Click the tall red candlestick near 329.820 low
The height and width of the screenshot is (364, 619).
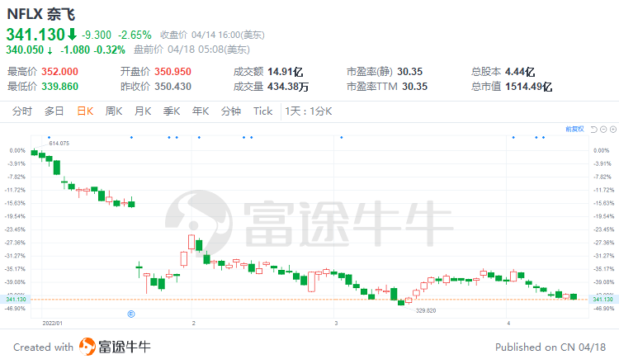(311, 281)
